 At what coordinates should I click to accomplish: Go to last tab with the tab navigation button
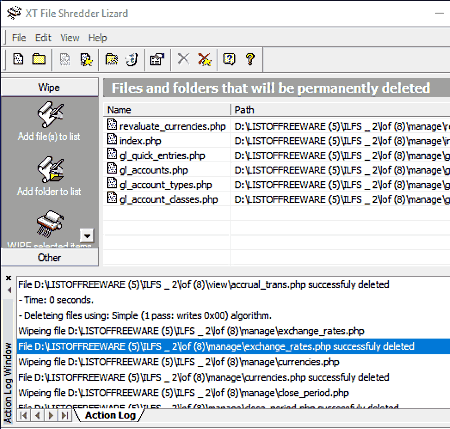(x=65, y=415)
